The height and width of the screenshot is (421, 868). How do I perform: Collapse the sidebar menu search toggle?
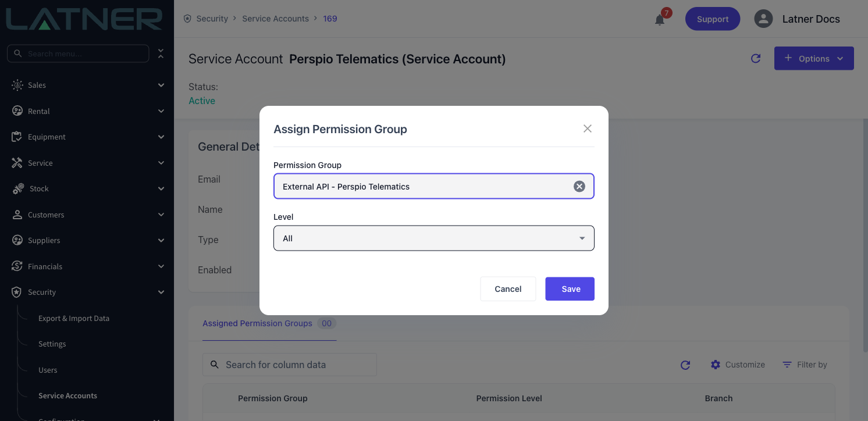tap(161, 53)
